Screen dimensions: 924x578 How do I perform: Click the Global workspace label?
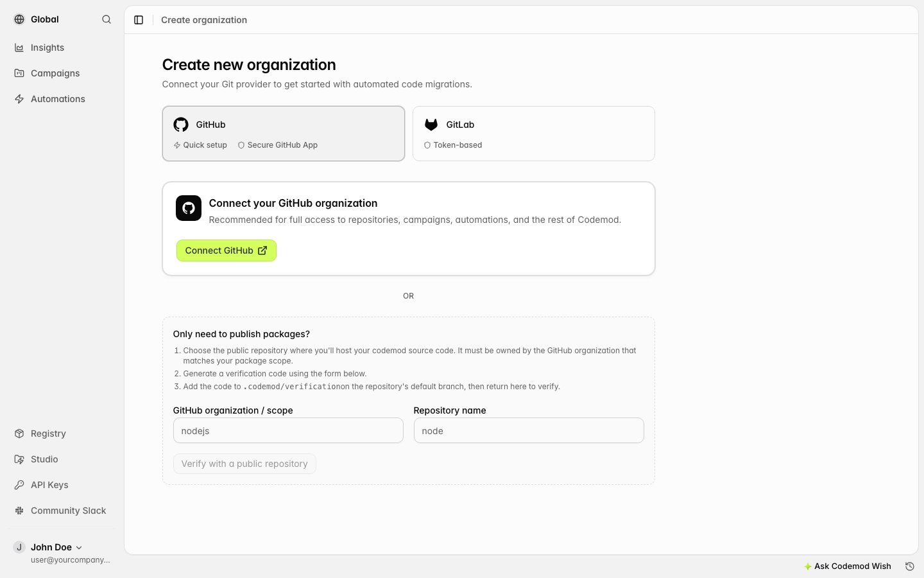tap(45, 19)
